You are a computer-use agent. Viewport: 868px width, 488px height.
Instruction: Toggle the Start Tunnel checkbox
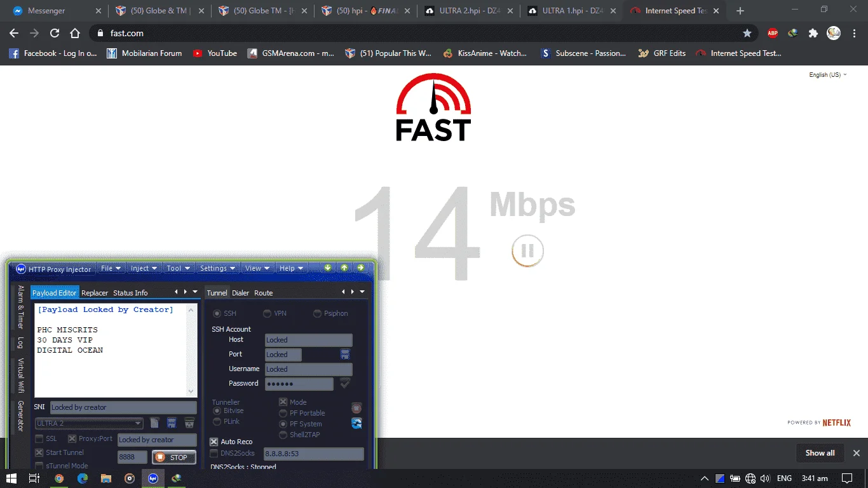[39, 452]
